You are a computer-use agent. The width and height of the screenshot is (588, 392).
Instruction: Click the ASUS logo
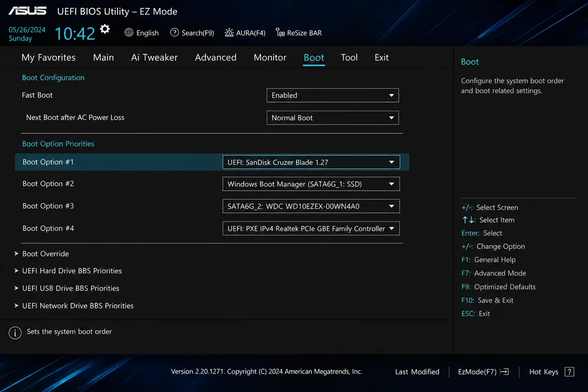28,11
